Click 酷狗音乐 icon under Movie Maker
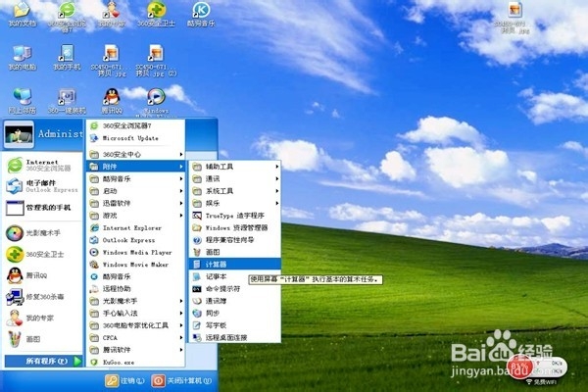Screen dimensions: 588x392 click(x=94, y=276)
